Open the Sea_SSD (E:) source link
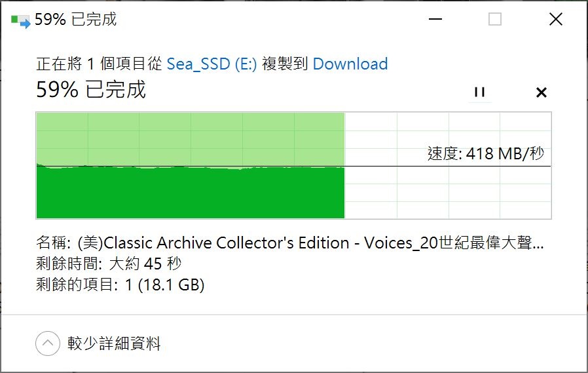 (211, 64)
